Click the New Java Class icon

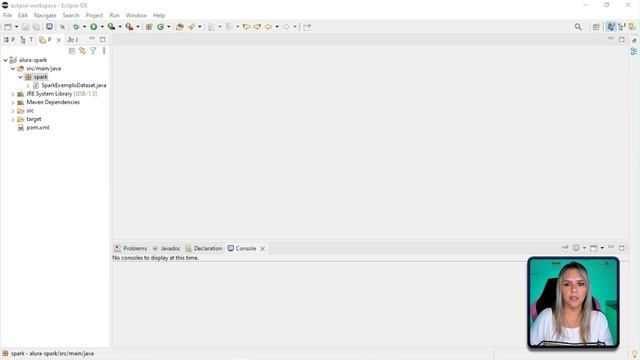pos(160,27)
